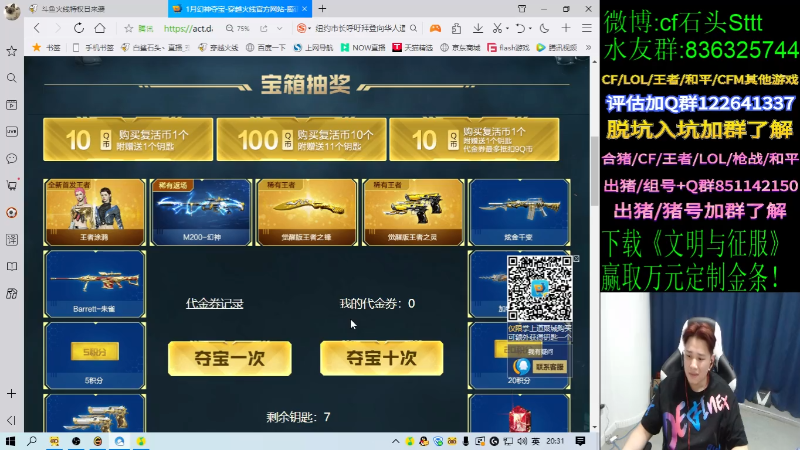Click the search magnifier in search box
Viewport: 800px width, 450px height.
413,29
